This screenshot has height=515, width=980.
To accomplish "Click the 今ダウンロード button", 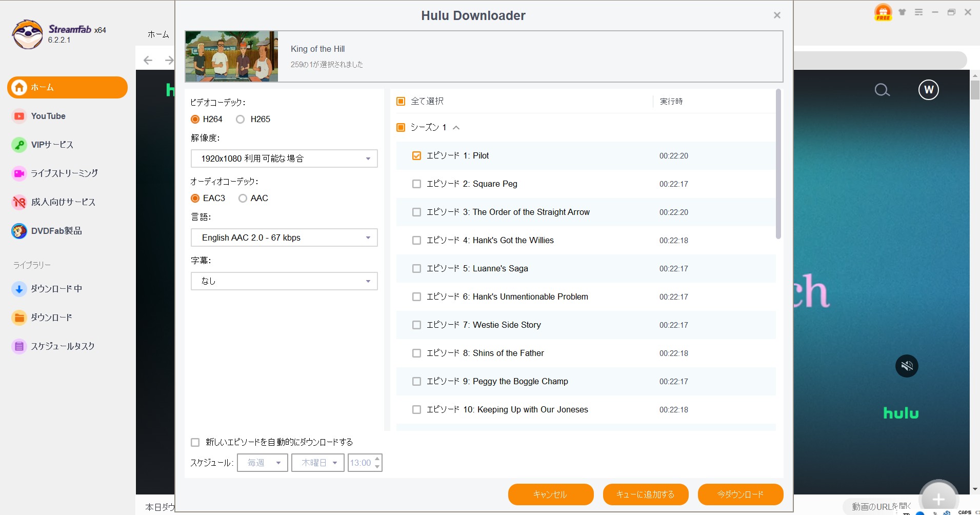I will [741, 494].
